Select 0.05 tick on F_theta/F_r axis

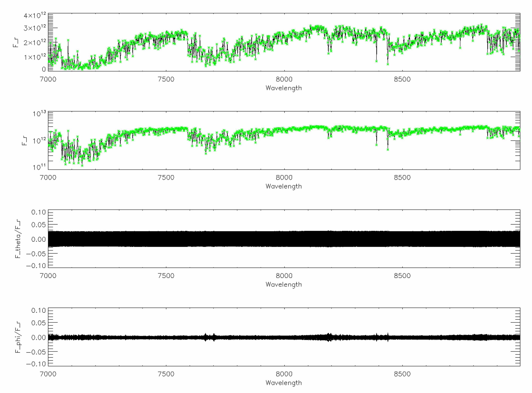click(x=38, y=225)
